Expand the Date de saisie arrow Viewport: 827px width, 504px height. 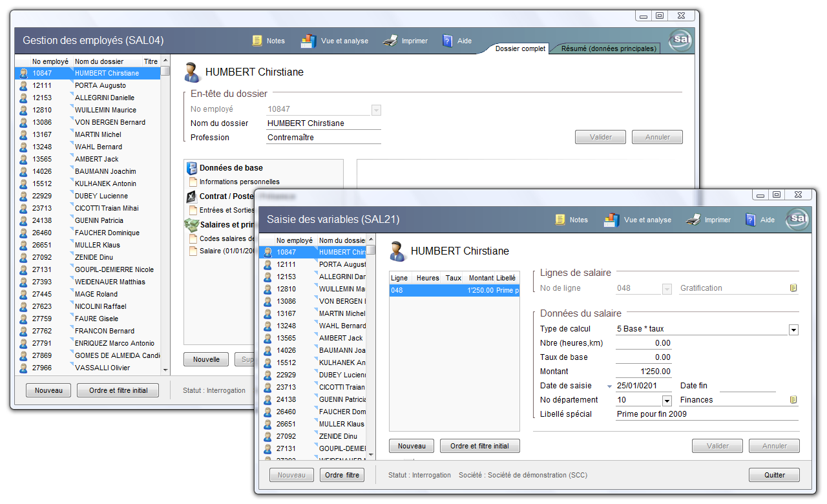[609, 386]
